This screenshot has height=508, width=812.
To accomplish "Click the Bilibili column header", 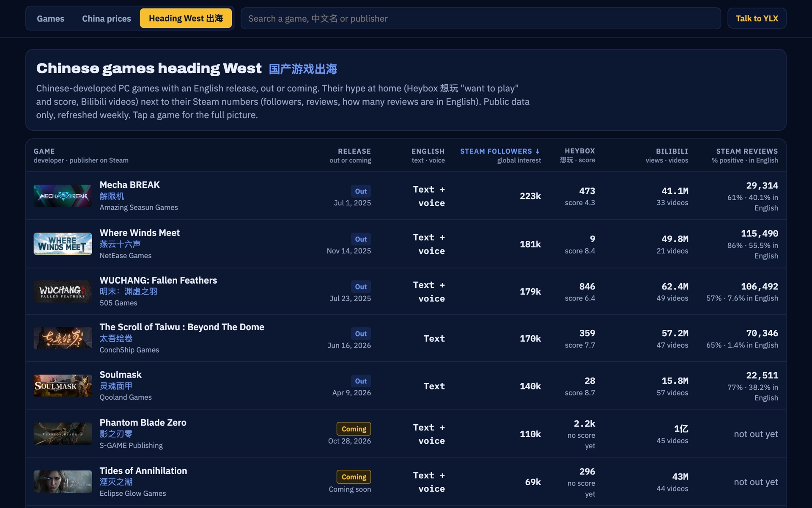I will pos(672,151).
